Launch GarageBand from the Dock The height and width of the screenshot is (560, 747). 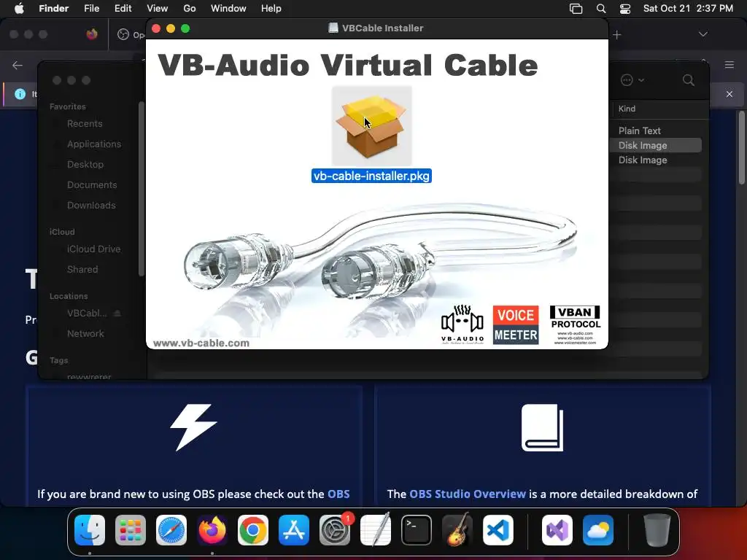click(457, 530)
